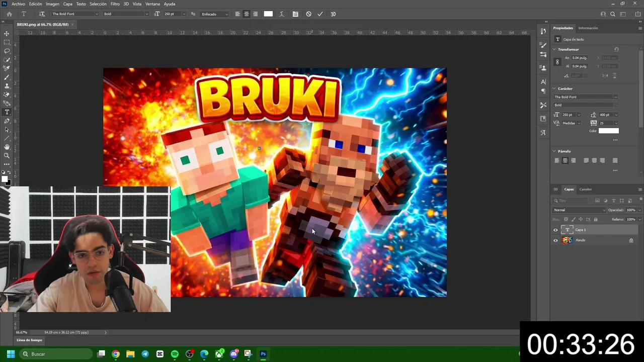The width and height of the screenshot is (644, 362).
Task: Click the Color swatch in Carácter section
Action: [609, 131]
